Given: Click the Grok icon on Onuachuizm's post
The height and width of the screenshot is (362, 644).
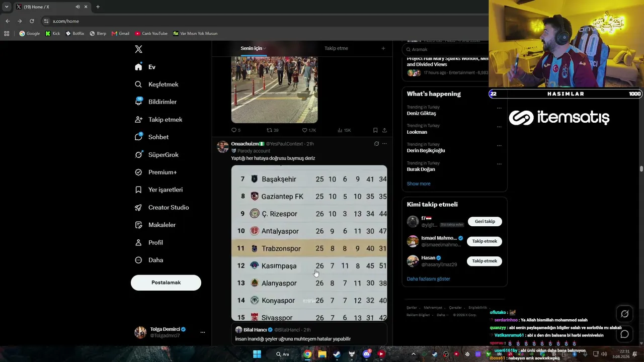Looking at the screenshot, I should tap(376, 144).
